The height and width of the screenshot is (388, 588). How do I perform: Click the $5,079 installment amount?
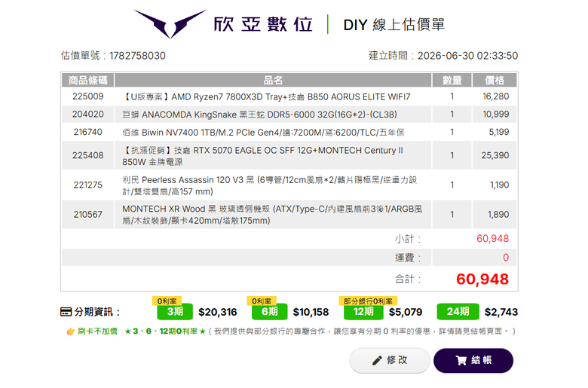click(406, 312)
